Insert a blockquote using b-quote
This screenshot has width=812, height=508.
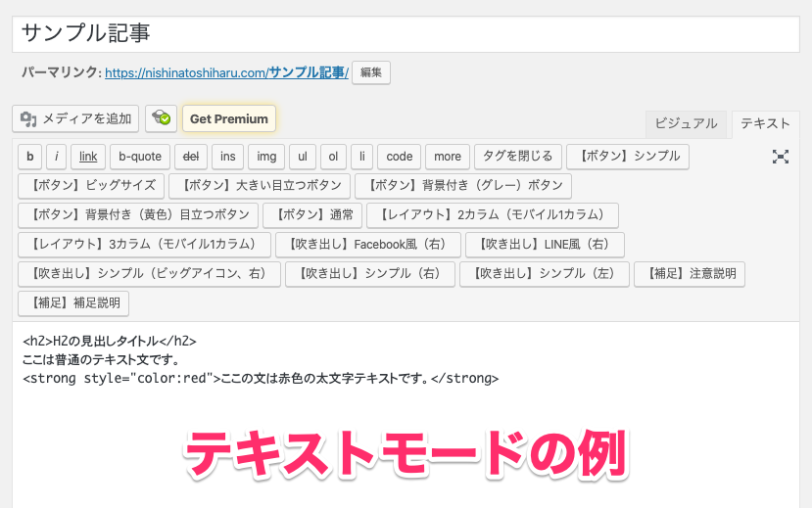coord(138,157)
